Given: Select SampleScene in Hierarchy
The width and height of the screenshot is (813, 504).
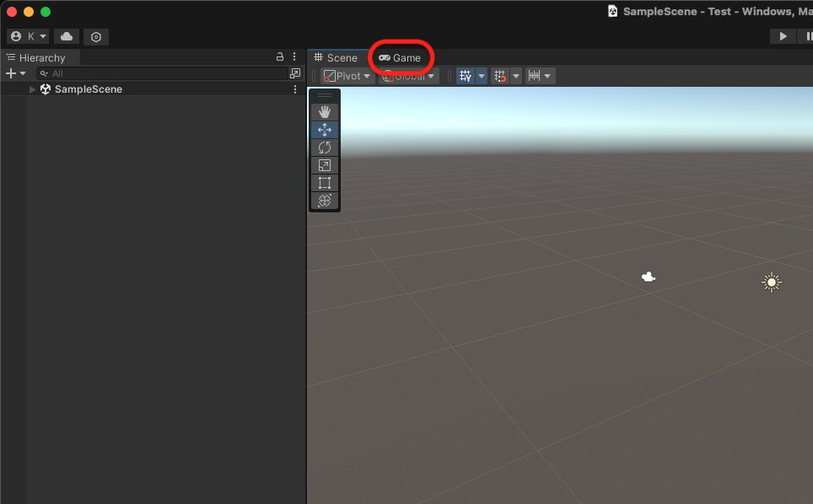Looking at the screenshot, I should point(89,89).
